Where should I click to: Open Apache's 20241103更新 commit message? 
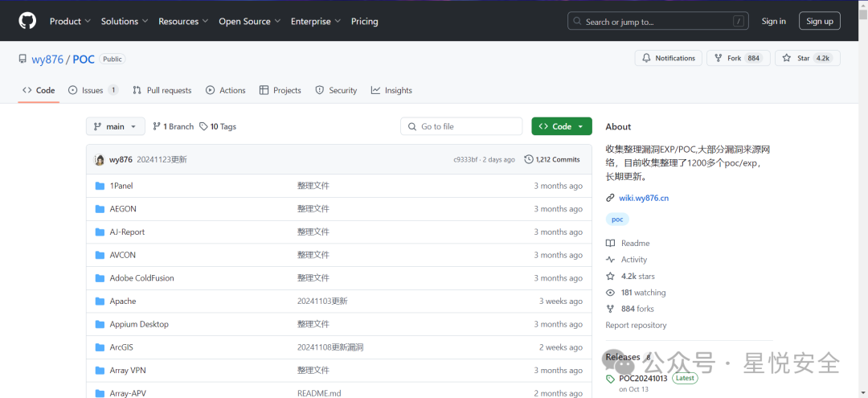[x=322, y=302]
